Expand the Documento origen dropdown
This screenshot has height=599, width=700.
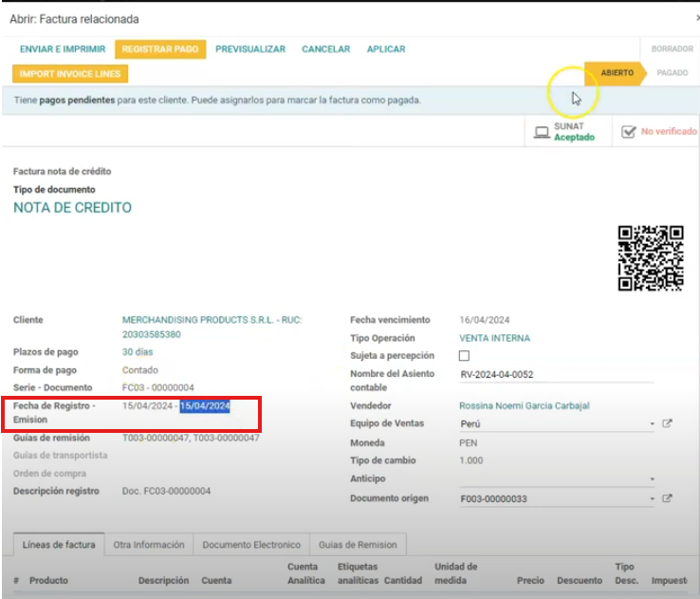tap(653, 499)
